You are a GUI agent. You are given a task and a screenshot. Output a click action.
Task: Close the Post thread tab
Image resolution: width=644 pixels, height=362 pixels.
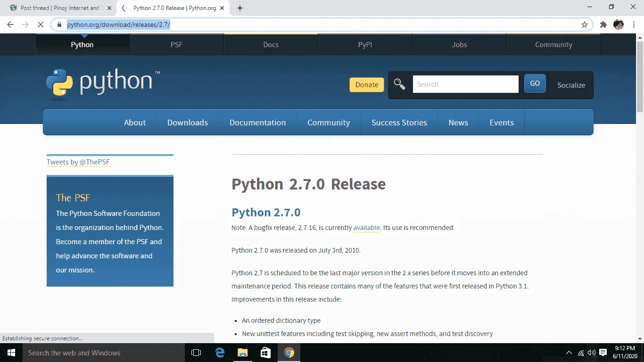point(109,8)
